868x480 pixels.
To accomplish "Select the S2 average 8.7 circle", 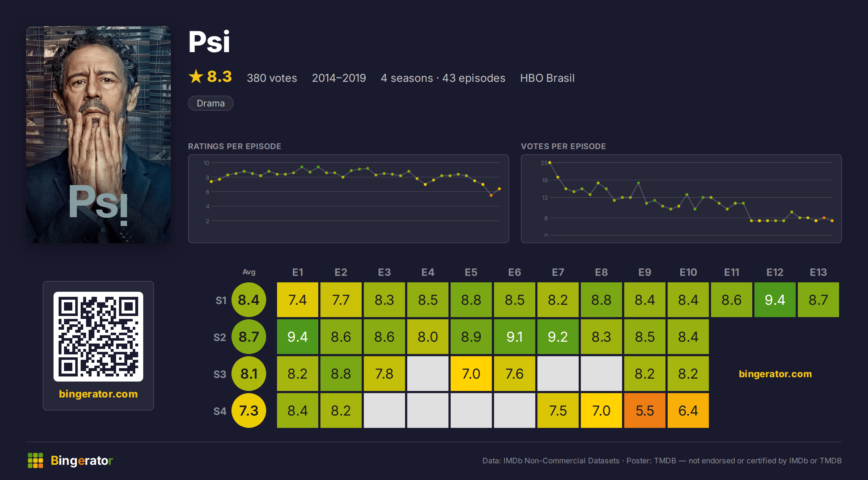I will click(249, 337).
